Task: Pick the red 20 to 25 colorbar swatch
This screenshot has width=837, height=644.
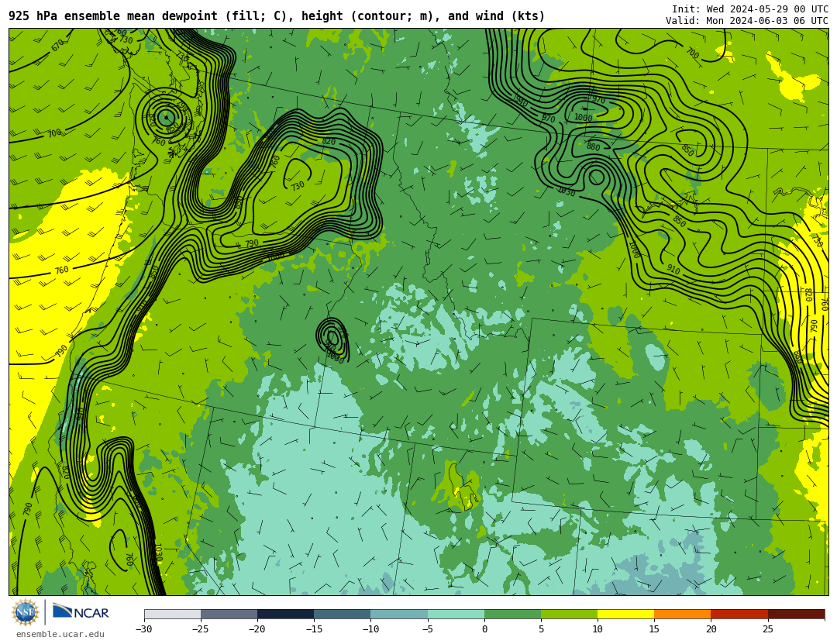Action: click(x=739, y=614)
